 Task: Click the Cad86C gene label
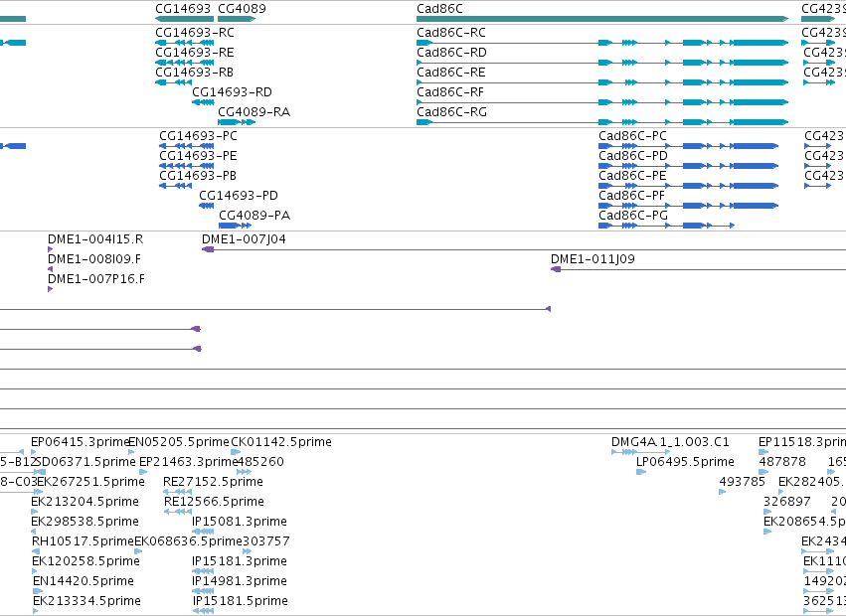[439, 9]
